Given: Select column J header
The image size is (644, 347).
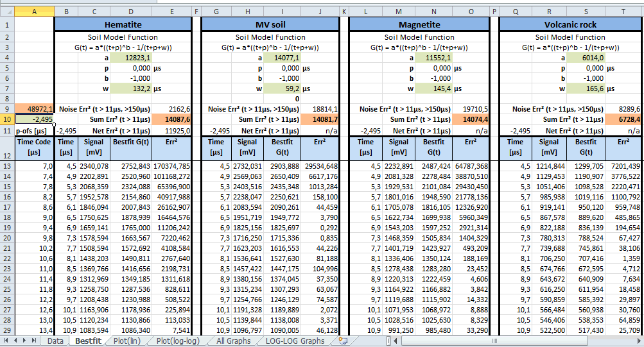Looking at the screenshot, I should [320, 12].
